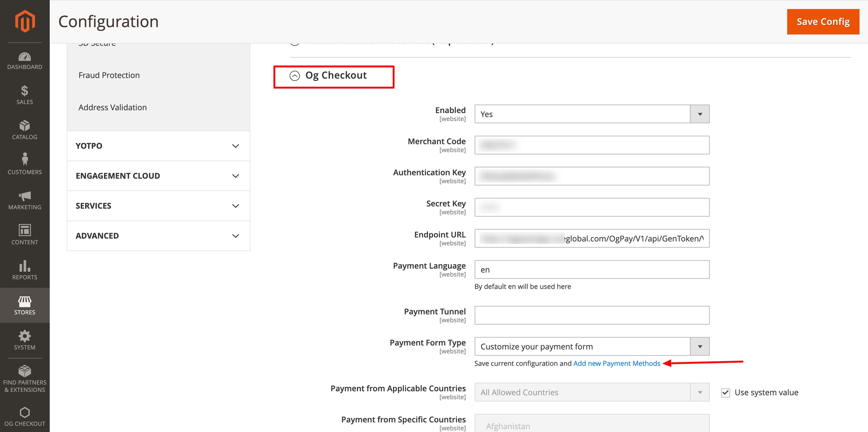Select the Fraud Protection tab
868x432 pixels.
(x=109, y=75)
